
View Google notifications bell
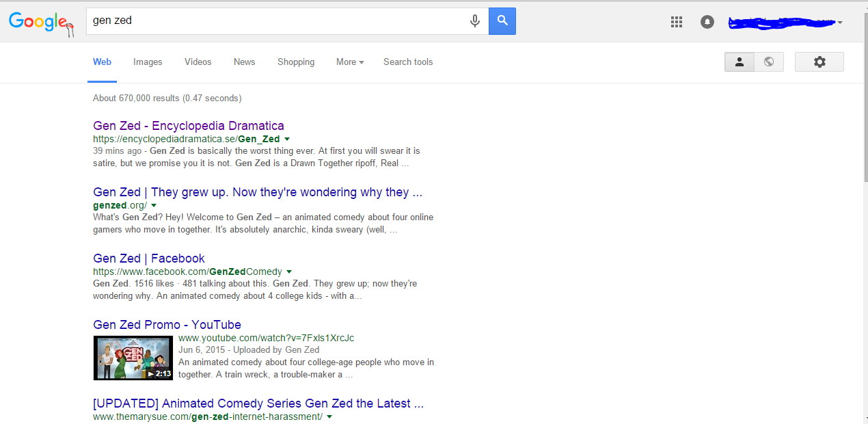[x=707, y=22]
